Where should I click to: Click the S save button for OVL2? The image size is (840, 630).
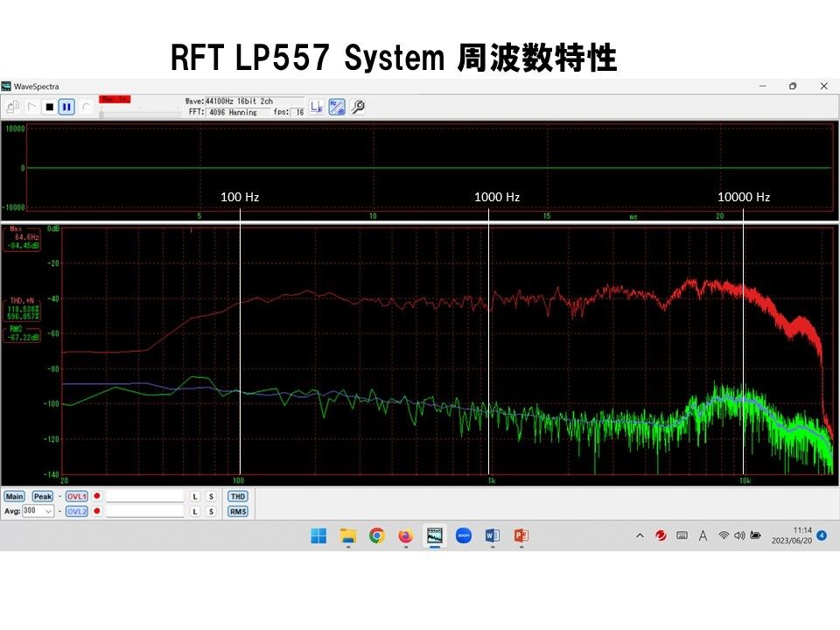(x=211, y=512)
